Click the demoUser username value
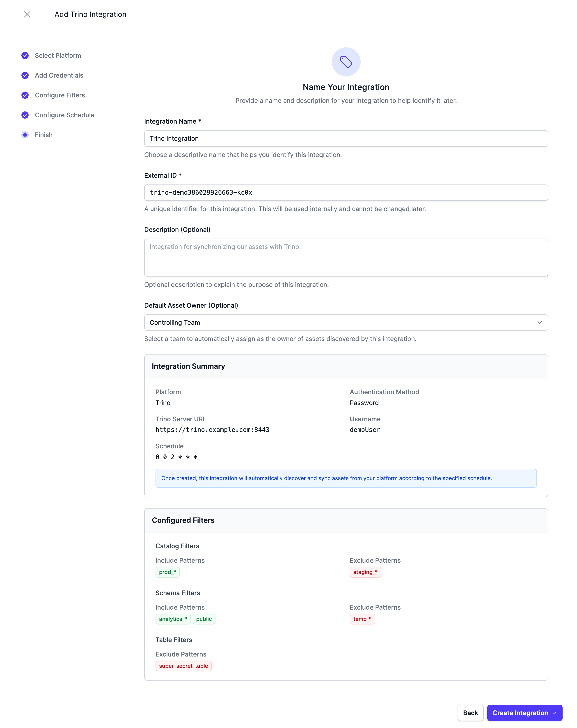Image resolution: width=577 pixels, height=728 pixels. [x=365, y=430]
